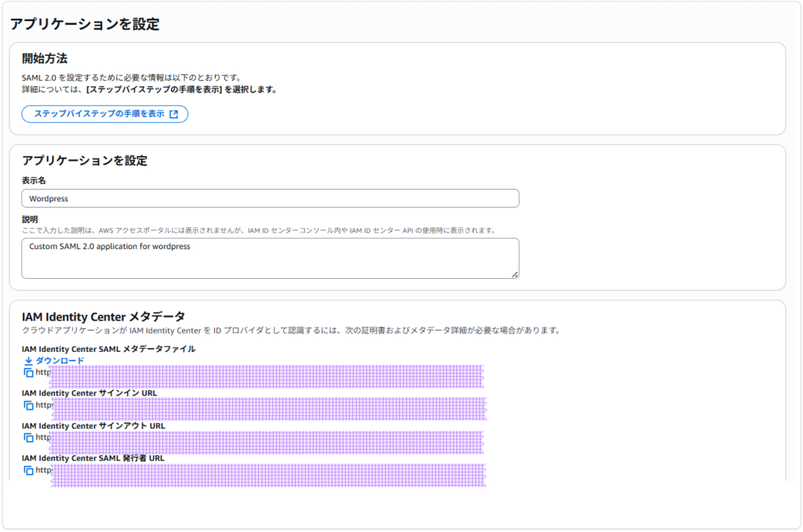Click the download arrow icon for the metadata file
Screen dimensions: 803x532
[x=28, y=360]
